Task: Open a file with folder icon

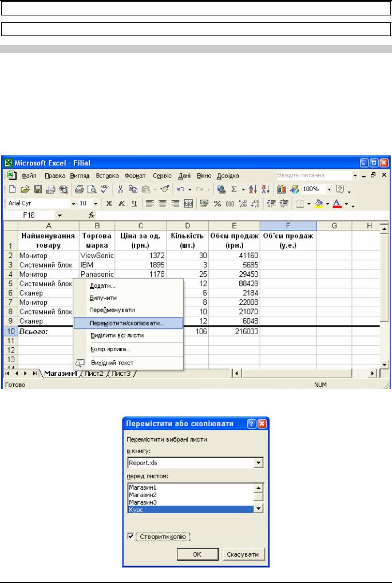Action: point(25,189)
